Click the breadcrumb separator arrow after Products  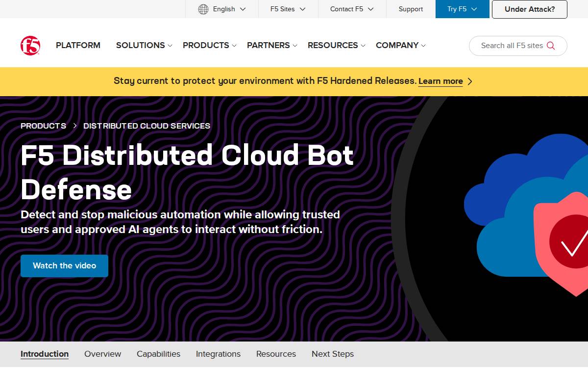[x=75, y=126]
